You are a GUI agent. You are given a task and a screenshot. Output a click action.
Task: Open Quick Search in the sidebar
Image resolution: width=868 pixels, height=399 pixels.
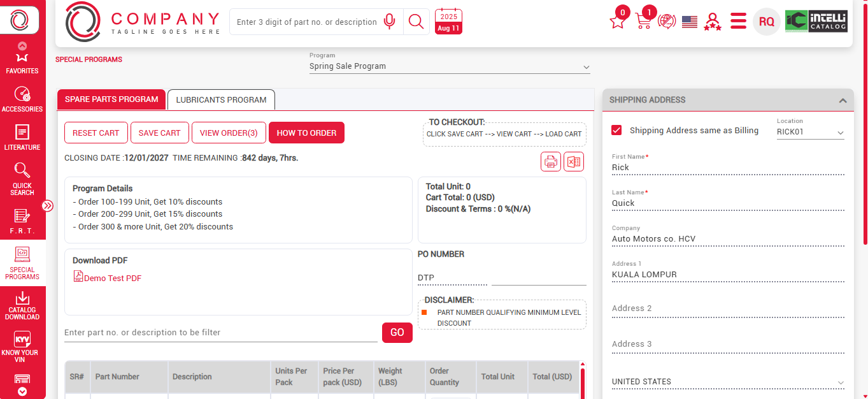coord(22,179)
